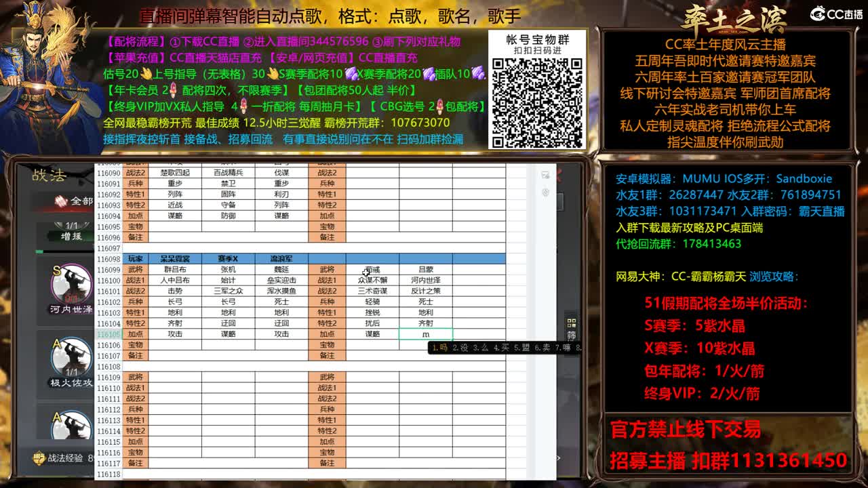Select the 人中吕布 cell
The height and width of the screenshot is (488, 868).
click(x=175, y=281)
